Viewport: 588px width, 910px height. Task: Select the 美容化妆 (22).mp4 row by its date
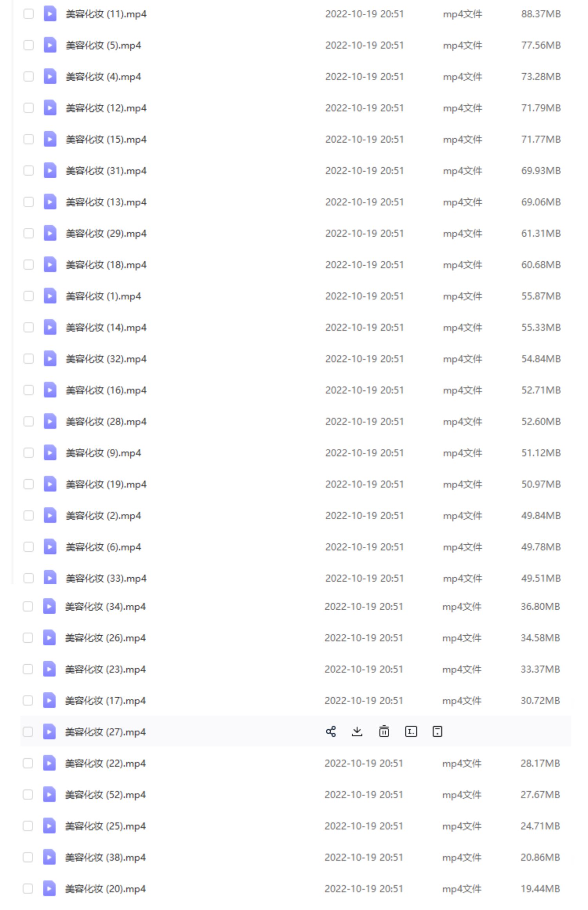[363, 763]
